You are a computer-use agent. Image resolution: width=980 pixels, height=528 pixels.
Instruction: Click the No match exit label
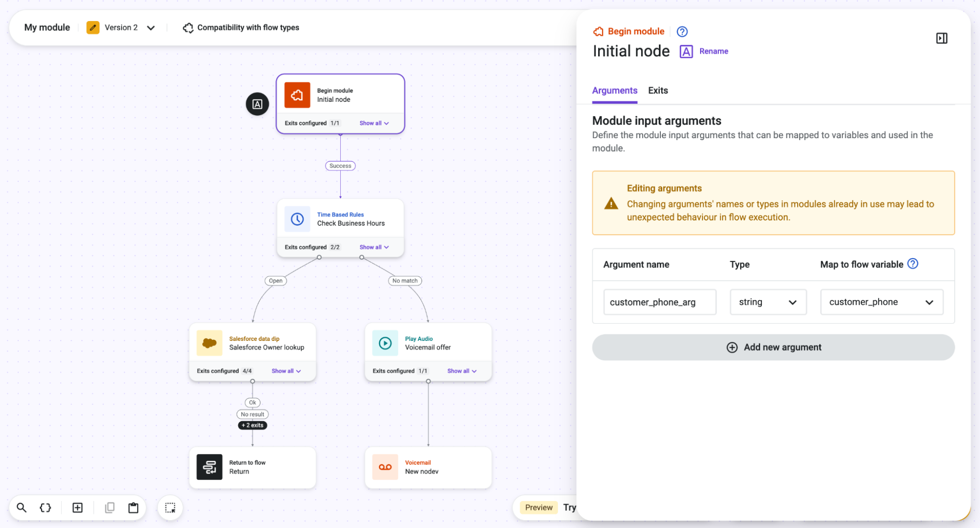[x=405, y=281]
